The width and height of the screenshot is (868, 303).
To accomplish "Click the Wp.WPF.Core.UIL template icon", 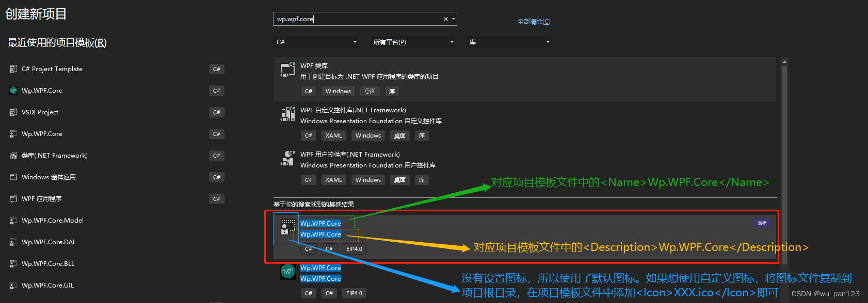I will (13, 285).
